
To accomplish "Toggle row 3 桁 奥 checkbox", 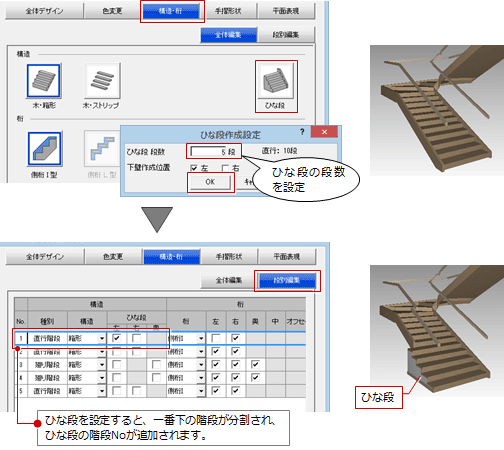I will click(255, 364).
